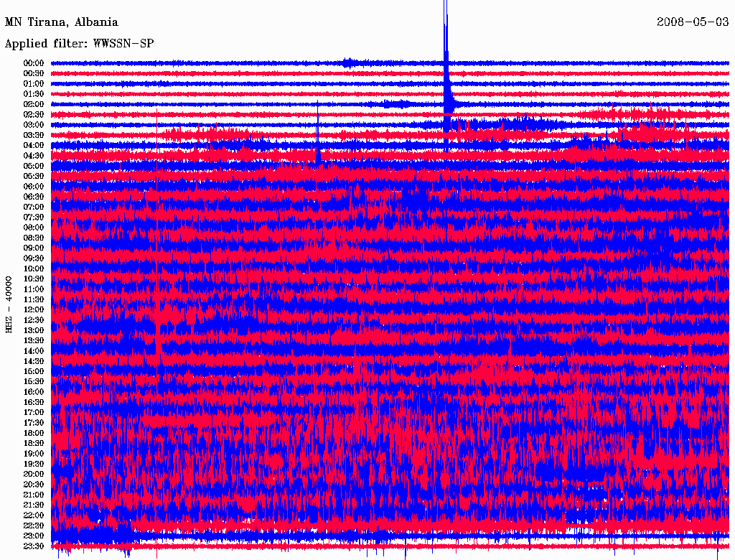Click the 01:30 time row label
The height and width of the screenshot is (560, 735).
34,94
